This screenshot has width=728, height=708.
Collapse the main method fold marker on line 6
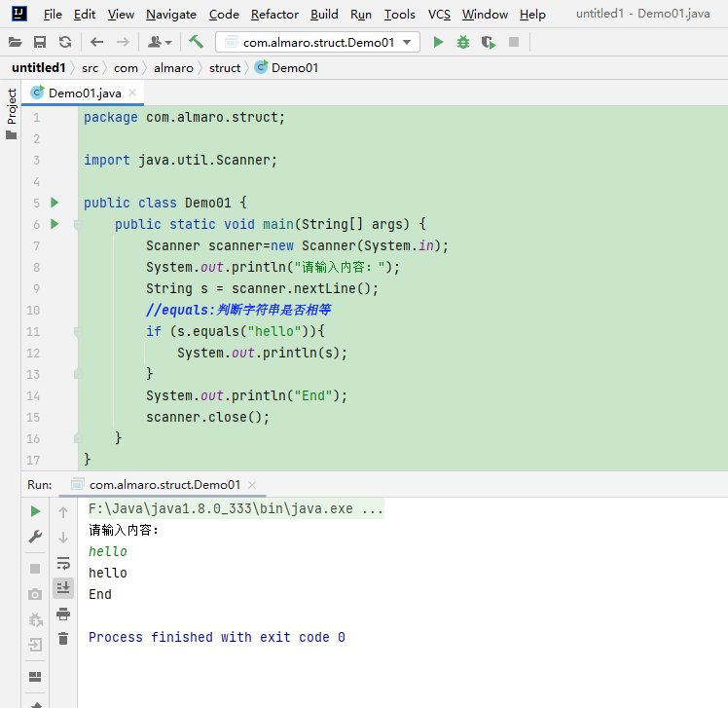78,225
